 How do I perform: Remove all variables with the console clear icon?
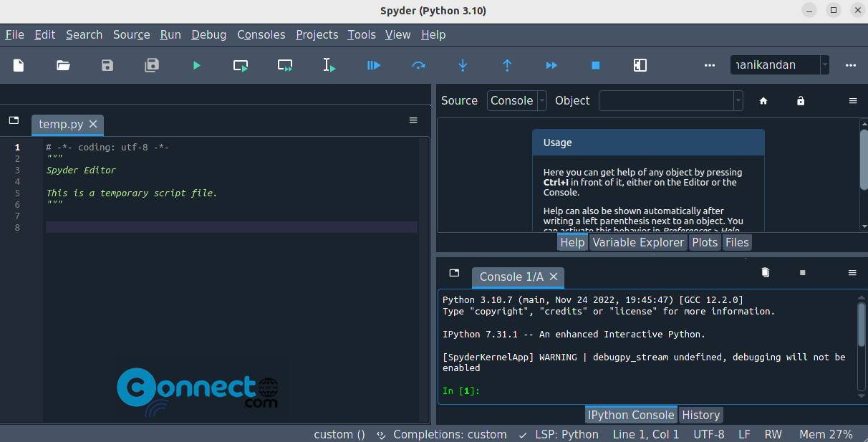pyautogui.click(x=765, y=272)
